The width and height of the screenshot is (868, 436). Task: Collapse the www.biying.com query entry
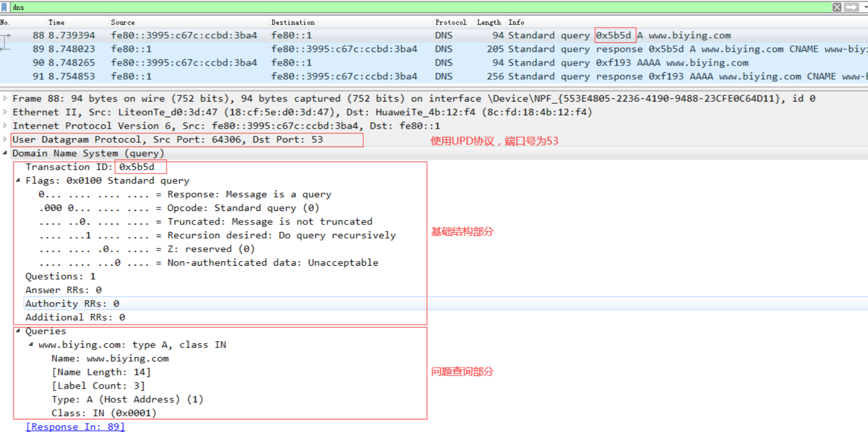pos(31,344)
